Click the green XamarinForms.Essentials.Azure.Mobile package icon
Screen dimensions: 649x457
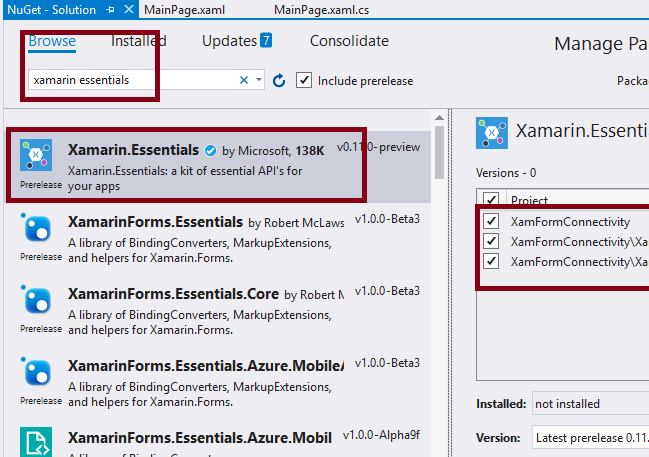[x=36, y=442]
